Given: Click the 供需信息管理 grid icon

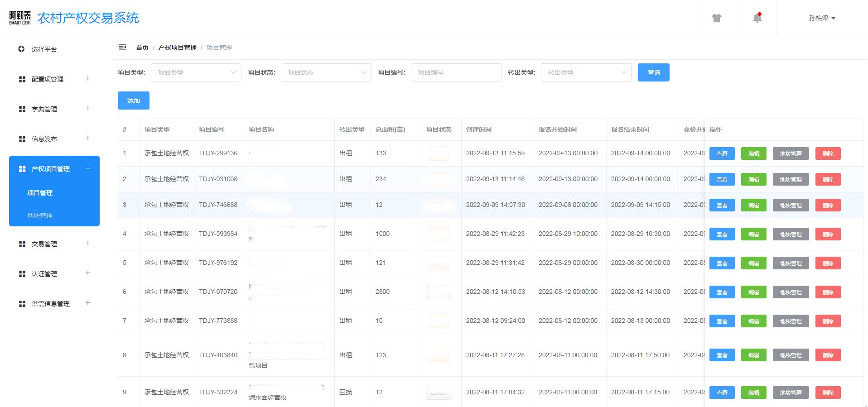Looking at the screenshot, I should [x=22, y=304].
